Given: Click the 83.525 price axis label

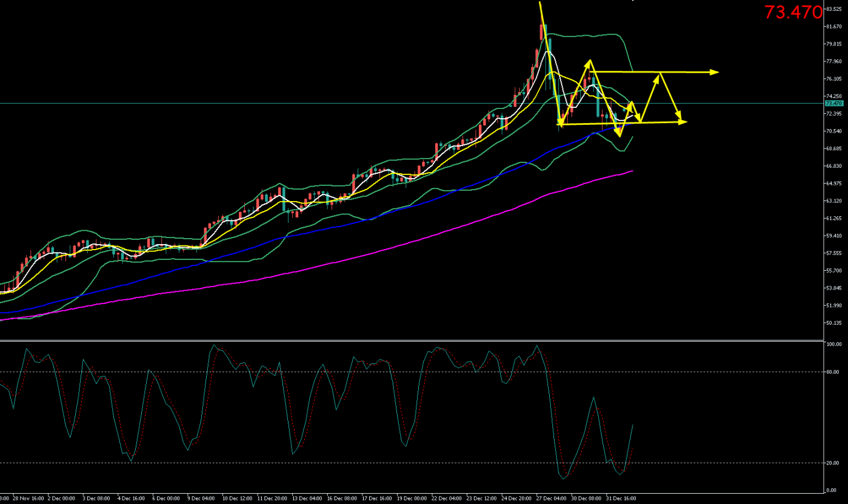Looking at the screenshot, I should click(x=833, y=9).
